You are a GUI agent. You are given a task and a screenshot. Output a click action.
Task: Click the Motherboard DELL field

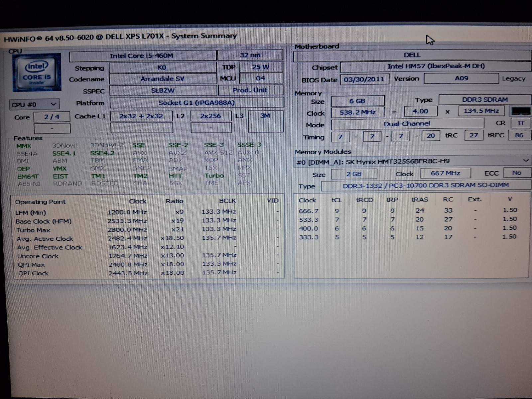coord(412,55)
